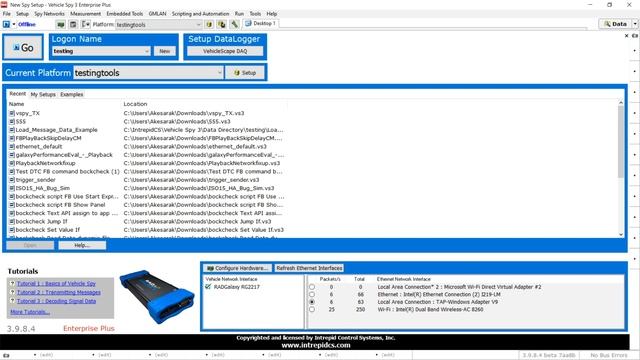Click the New logon button
The height and width of the screenshot is (360, 640).
(x=164, y=51)
